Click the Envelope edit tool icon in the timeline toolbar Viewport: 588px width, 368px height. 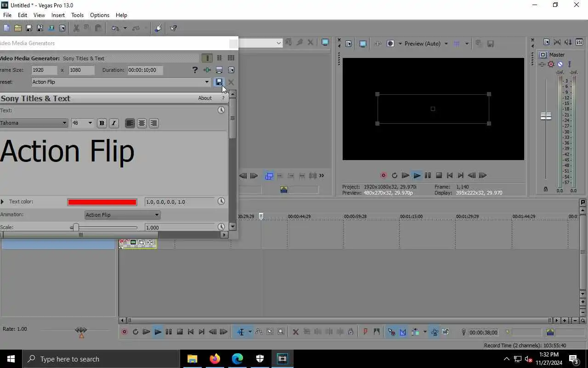click(259, 332)
